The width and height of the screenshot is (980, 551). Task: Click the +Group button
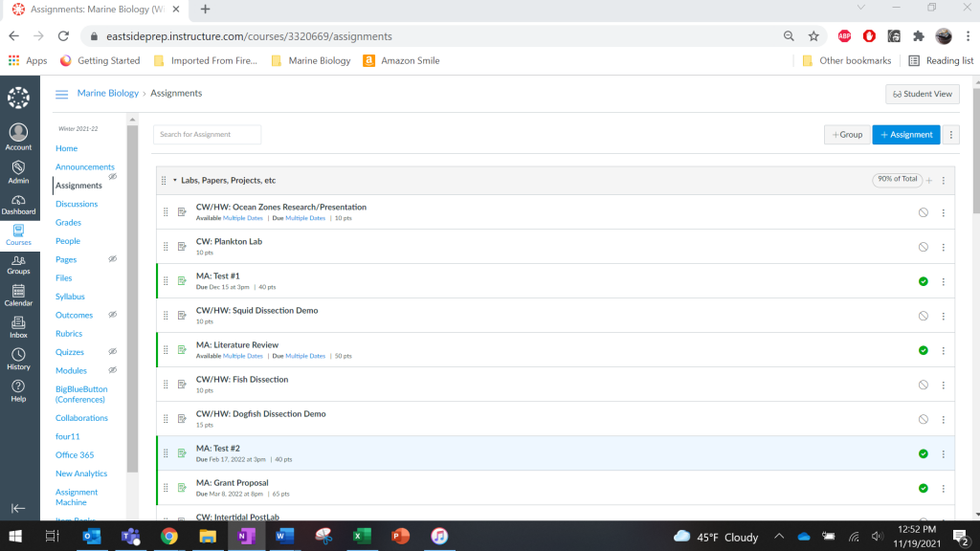(847, 134)
